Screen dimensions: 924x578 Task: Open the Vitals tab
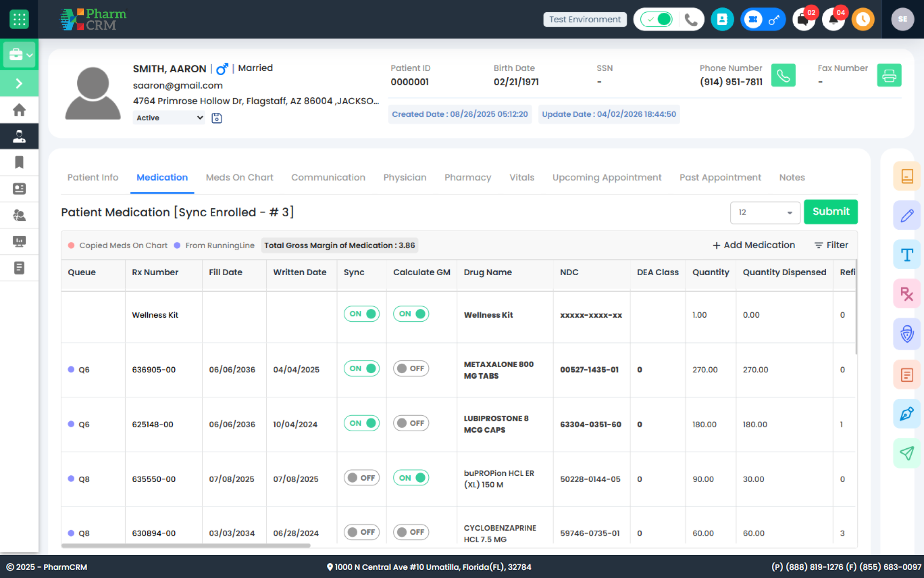pyautogui.click(x=522, y=177)
